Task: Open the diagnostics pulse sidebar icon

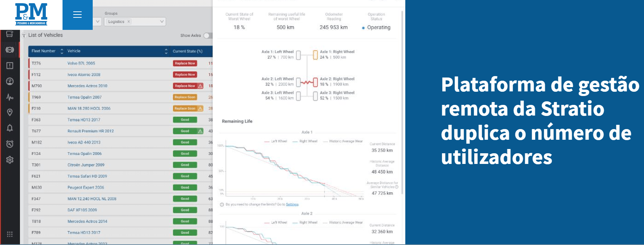Action: point(10,97)
